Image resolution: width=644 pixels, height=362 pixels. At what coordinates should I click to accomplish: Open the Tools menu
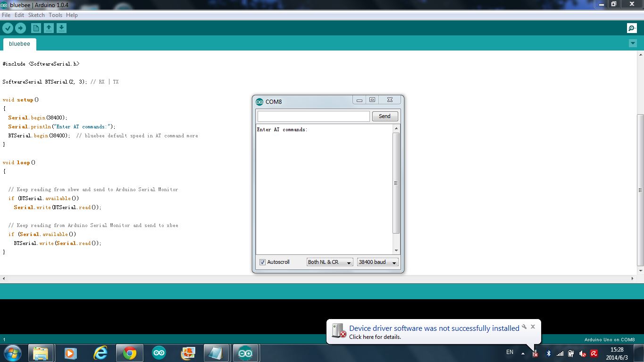tap(55, 15)
